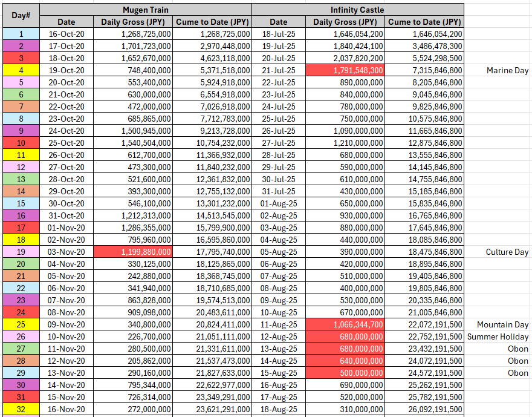Click daily gross value 1,701,723,000

point(133,46)
